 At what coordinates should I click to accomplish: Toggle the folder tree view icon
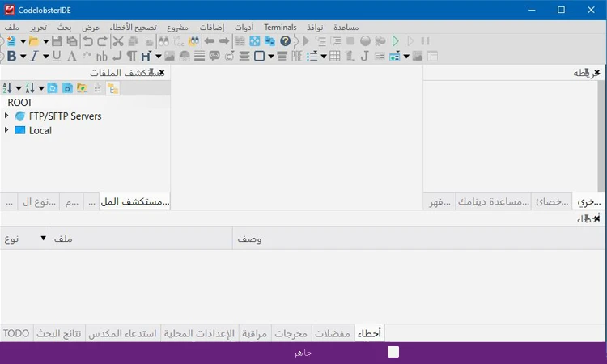tap(113, 88)
